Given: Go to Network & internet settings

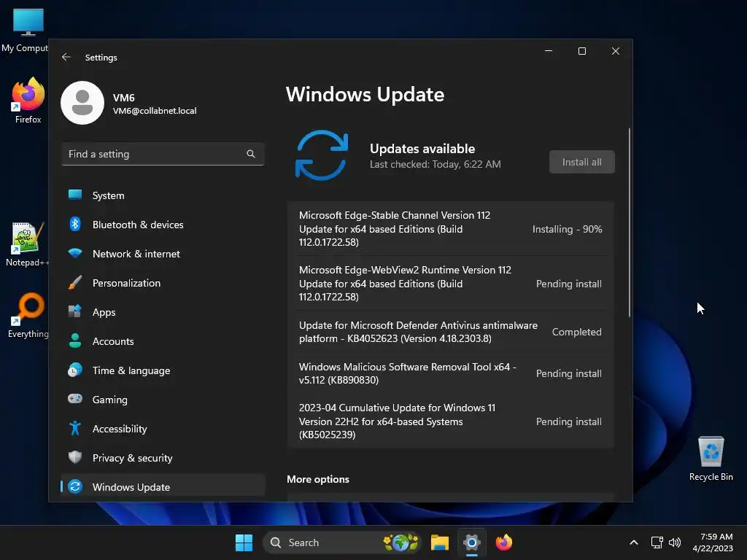Looking at the screenshot, I should click(x=163, y=253).
